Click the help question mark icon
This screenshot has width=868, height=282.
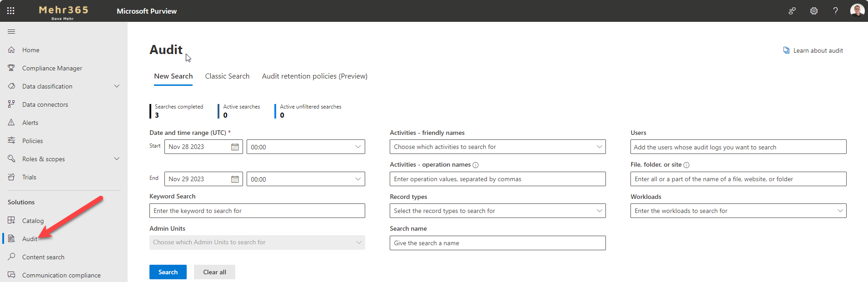(835, 11)
